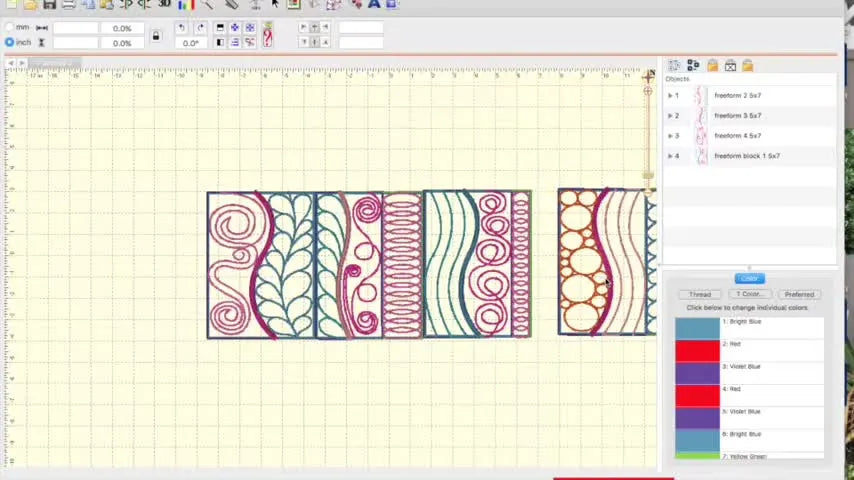Select freeform 4 5x7 object row
Viewport: 854px width, 480px height.
[x=749, y=136]
